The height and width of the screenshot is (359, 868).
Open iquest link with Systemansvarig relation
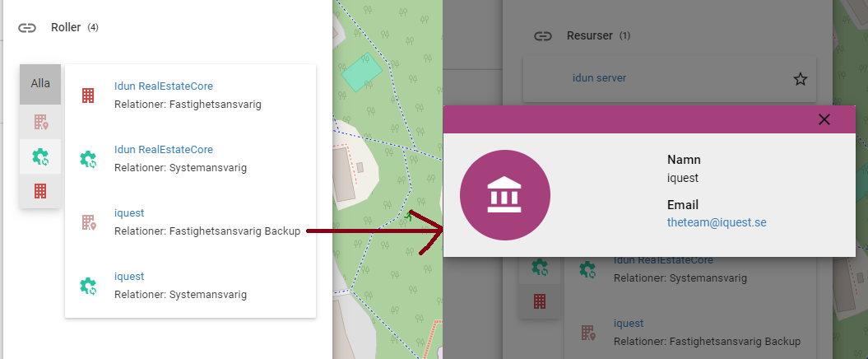pos(129,277)
